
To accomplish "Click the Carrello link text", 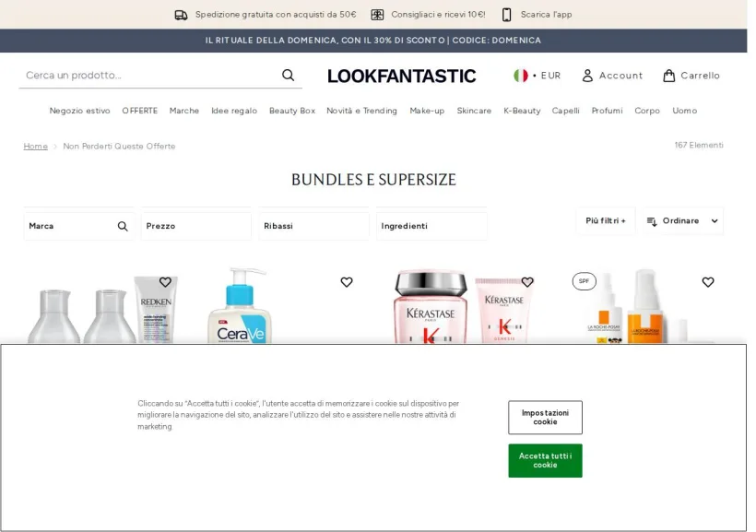I will coord(700,76).
